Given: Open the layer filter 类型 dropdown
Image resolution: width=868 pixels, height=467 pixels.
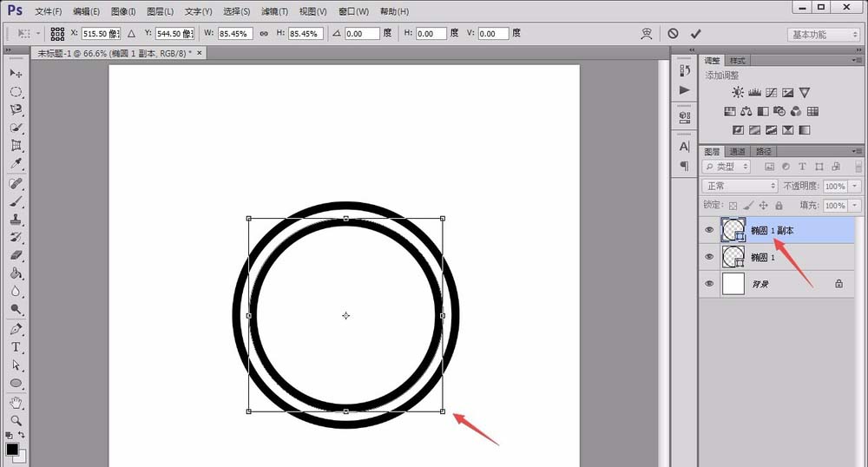Looking at the screenshot, I should tap(727, 167).
